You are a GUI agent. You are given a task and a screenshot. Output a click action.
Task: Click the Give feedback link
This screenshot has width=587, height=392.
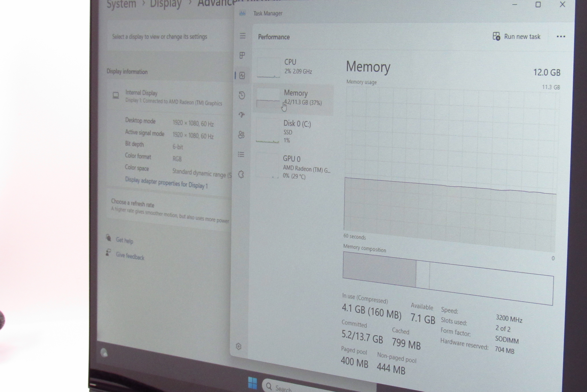tap(130, 256)
